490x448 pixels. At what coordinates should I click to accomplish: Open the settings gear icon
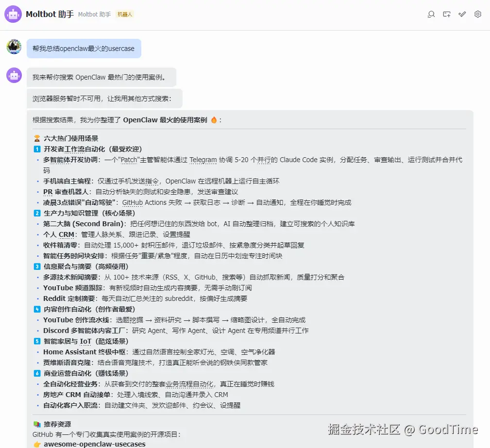point(478,14)
